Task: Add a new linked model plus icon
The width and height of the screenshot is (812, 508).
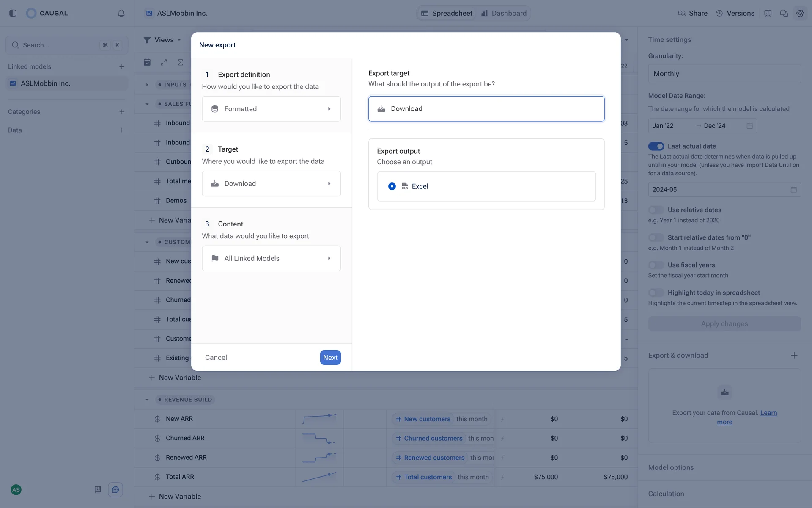Action: pos(122,66)
